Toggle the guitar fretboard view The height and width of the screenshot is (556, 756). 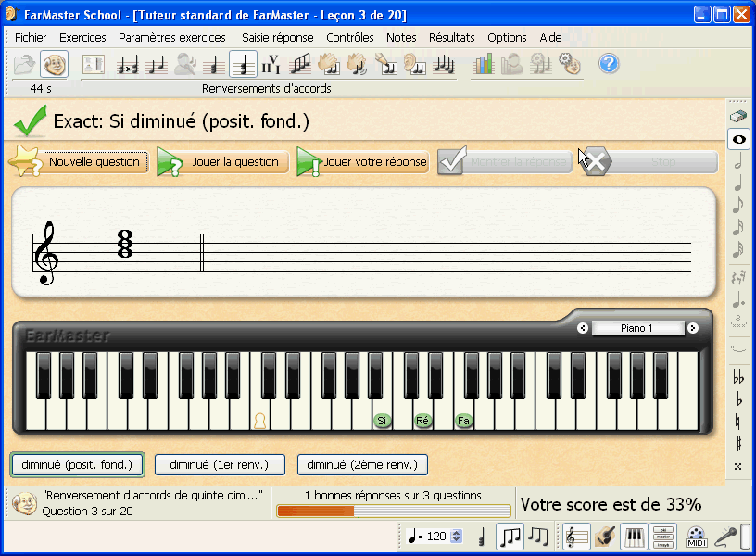(x=605, y=537)
